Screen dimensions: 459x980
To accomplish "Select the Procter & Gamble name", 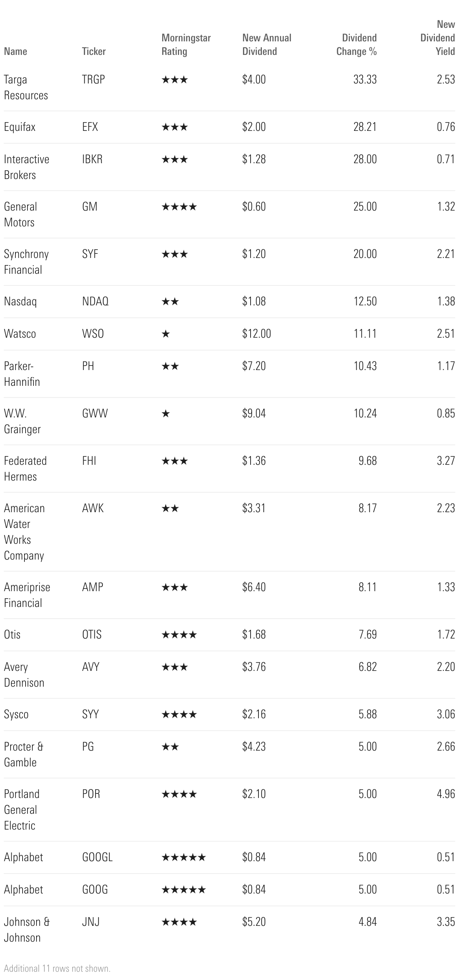I will point(24,754).
